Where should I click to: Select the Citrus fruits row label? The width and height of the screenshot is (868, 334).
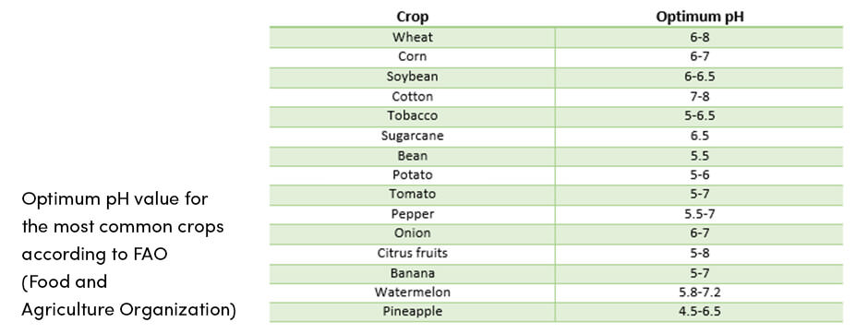click(413, 254)
